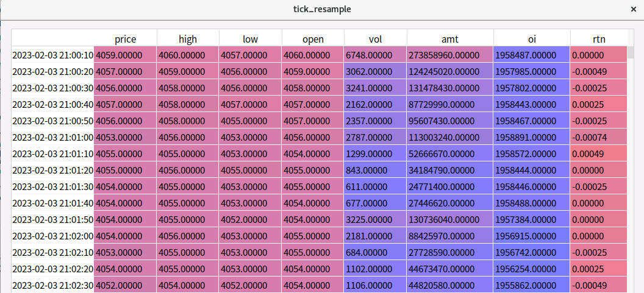This screenshot has width=644, height=293.
Task: Select vol cell 843.00000
Action: pos(376,170)
